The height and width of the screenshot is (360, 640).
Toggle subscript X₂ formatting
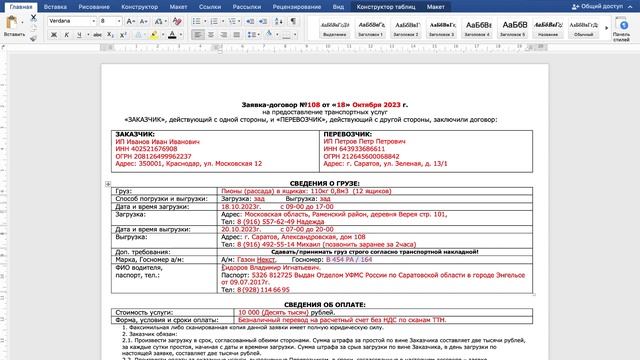tap(110, 35)
